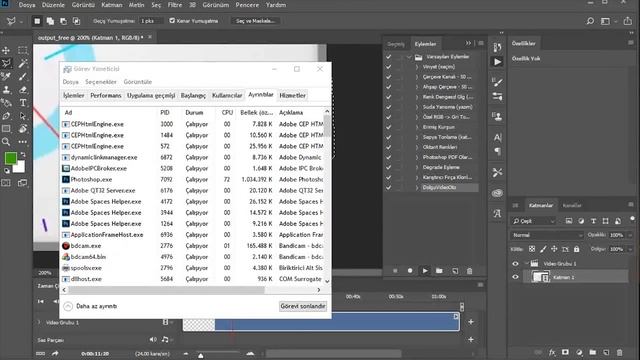The image size is (640, 360).
Task: Open the Dosya menu in Task Manager
Action: [x=71, y=82]
